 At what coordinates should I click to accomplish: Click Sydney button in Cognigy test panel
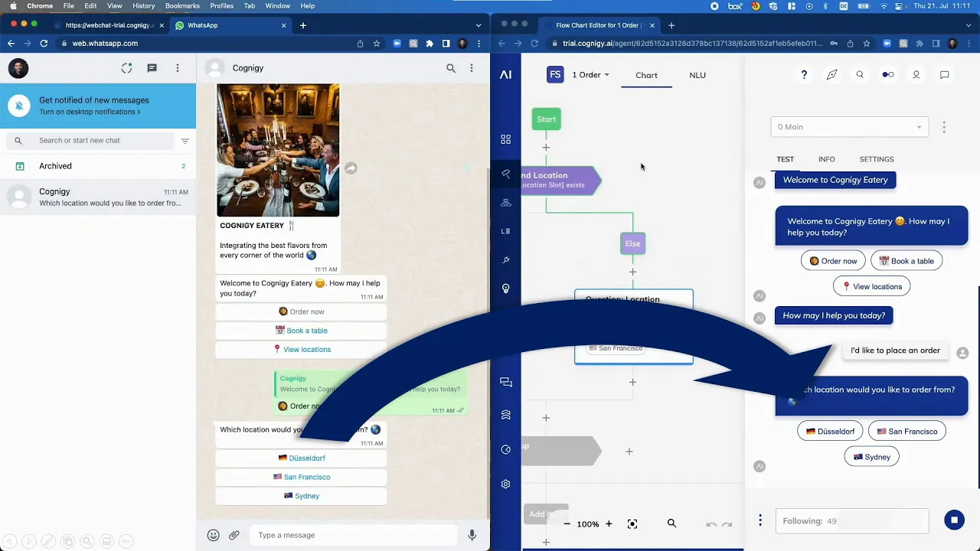click(871, 457)
